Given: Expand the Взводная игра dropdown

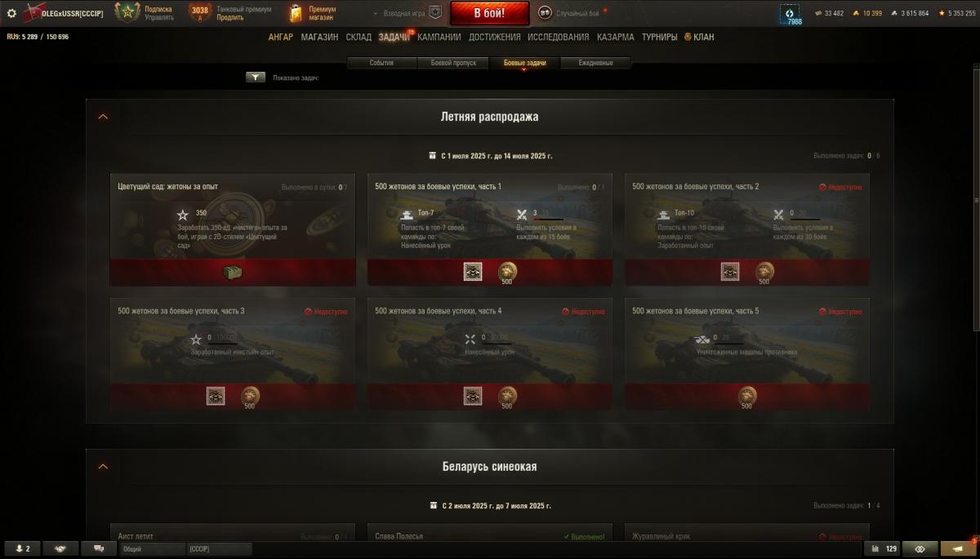Looking at the screenshot, I should tap(400, 14).
